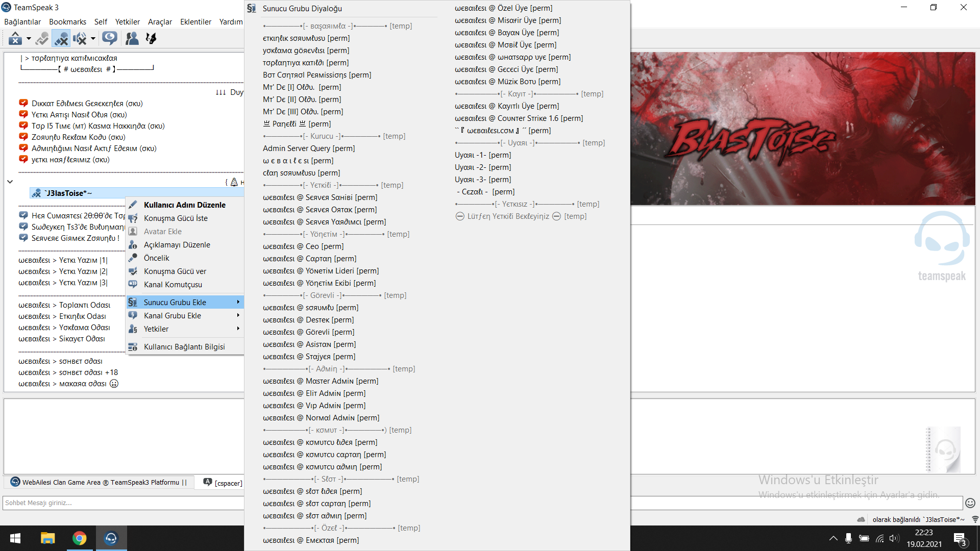Click the Açıklamayı Düzenle icon
The image size is (980, 551).
point(133,245)
